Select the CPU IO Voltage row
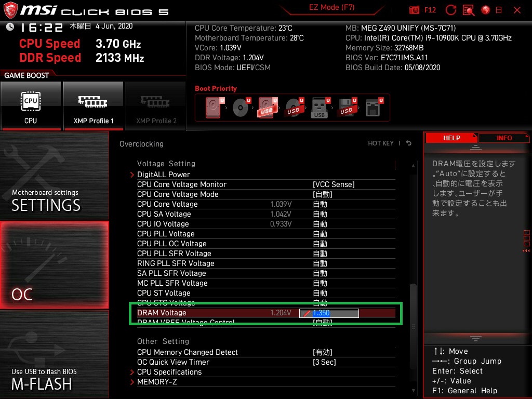Viewport: 532px width, 399px height. point(266,223)
